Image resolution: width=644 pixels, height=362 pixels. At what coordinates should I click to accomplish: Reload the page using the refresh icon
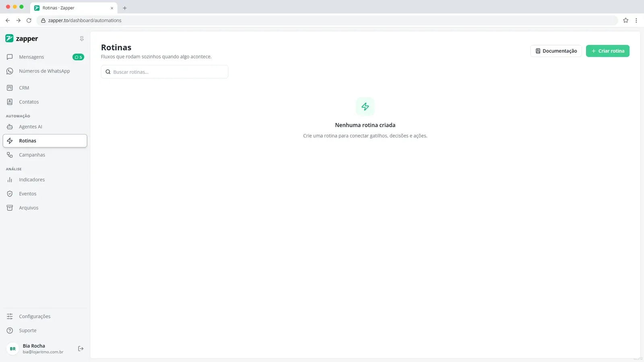tap(29, 21)
